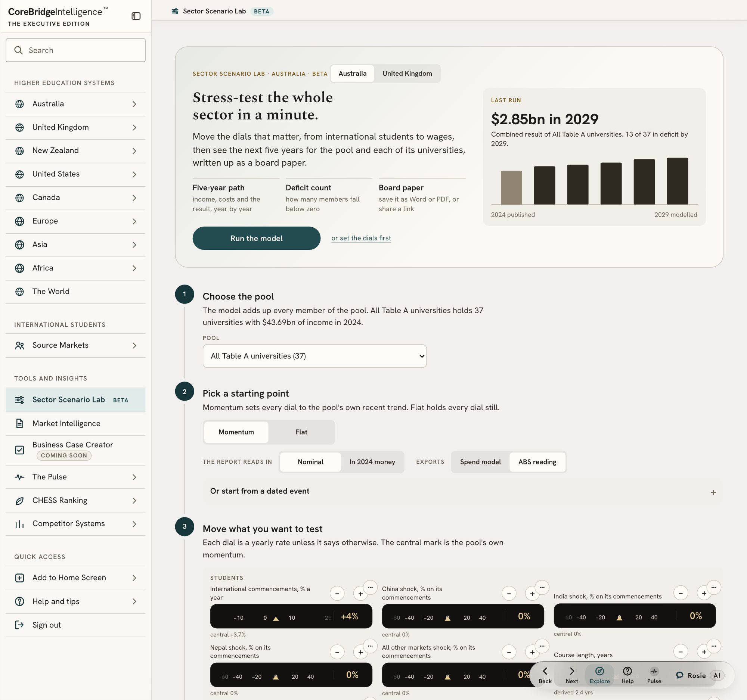Choose ABS reading export option
Screen dimensions: 747x700
537,462
